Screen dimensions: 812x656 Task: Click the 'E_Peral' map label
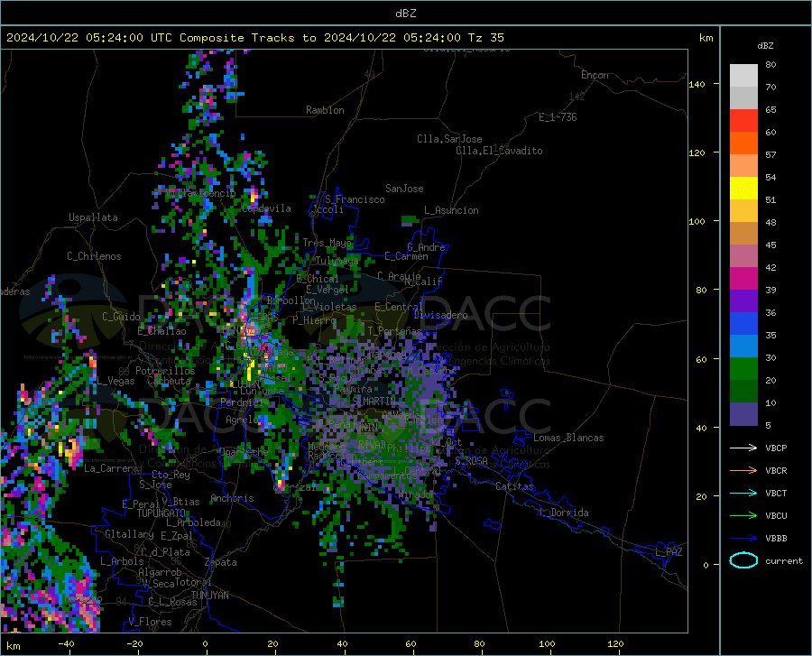pyautogui.click(x=141, y=504)
